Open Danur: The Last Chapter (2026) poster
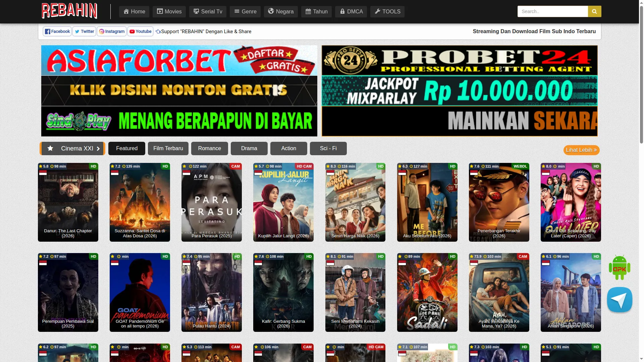 (68, 202)
